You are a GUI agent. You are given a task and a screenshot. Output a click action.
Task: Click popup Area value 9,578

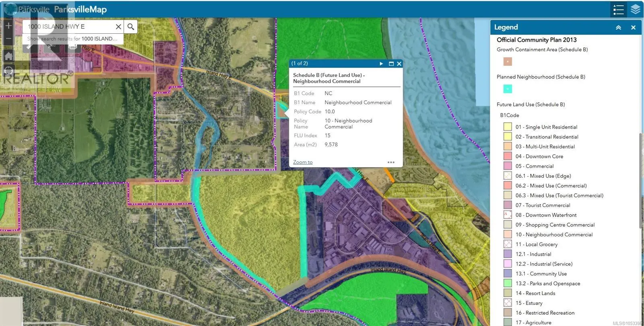(331, 144)
